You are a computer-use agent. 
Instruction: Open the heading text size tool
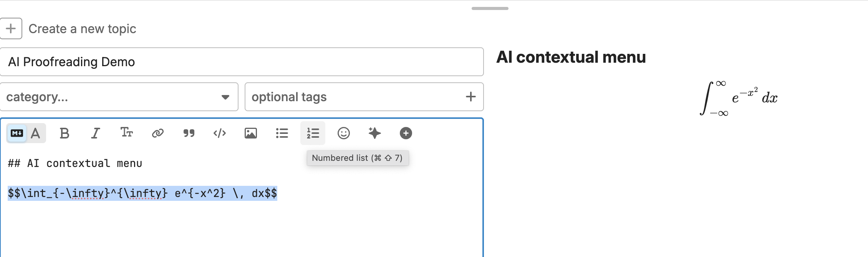pyautogui.click(x=126, y=133)
